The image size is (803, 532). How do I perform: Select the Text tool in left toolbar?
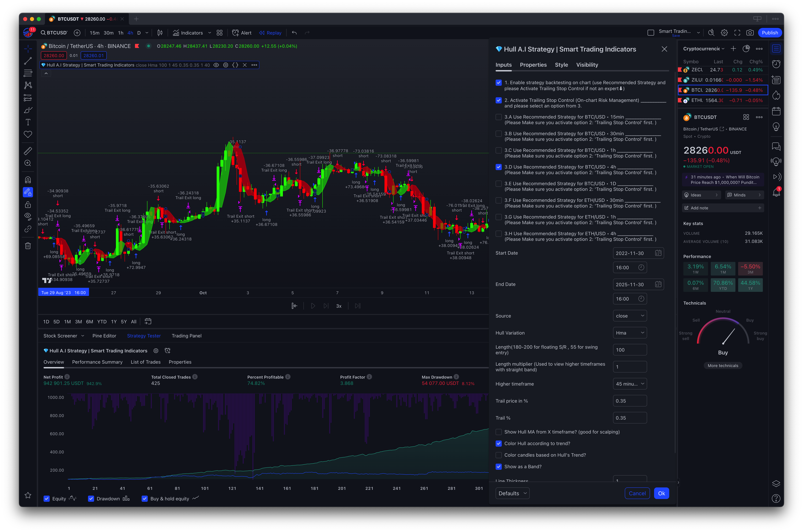point(28,122)
